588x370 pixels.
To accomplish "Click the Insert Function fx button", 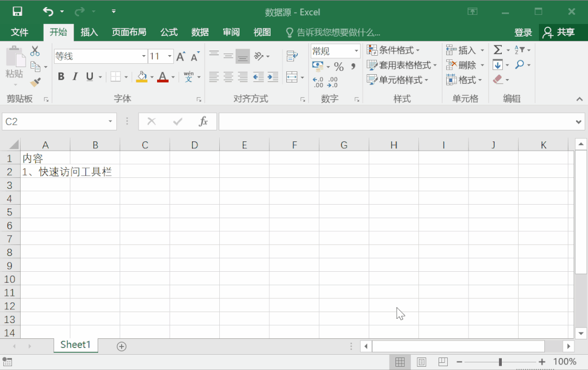I will pyautogui.click(x=204, y=121).
